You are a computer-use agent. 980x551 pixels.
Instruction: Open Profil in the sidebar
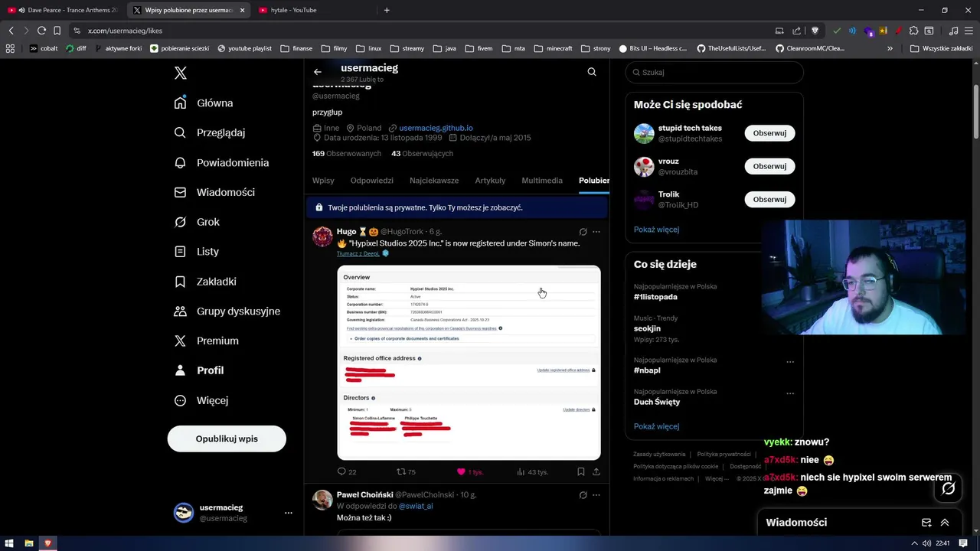[x=199, y=370]
